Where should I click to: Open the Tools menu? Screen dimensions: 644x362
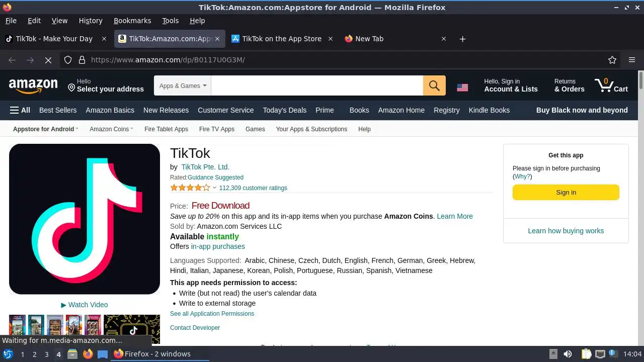(x=170, y=21)
